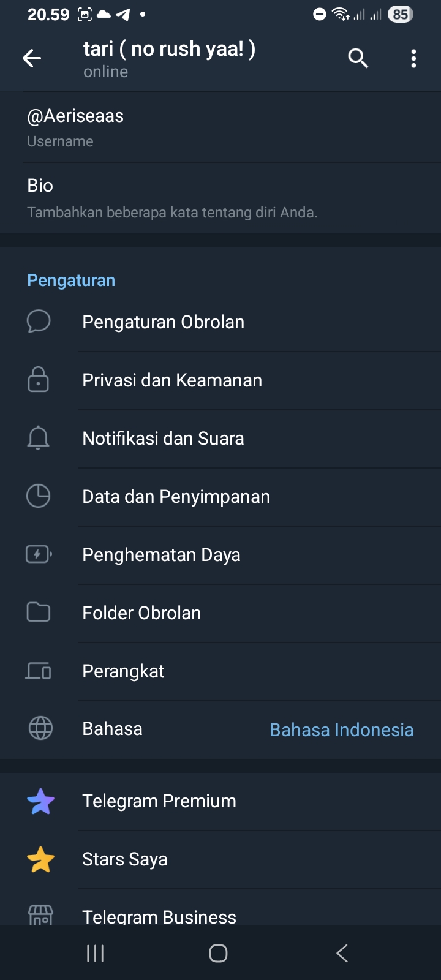Tap the battery power saving icon
441x980 pixels.
click(39, 554)
